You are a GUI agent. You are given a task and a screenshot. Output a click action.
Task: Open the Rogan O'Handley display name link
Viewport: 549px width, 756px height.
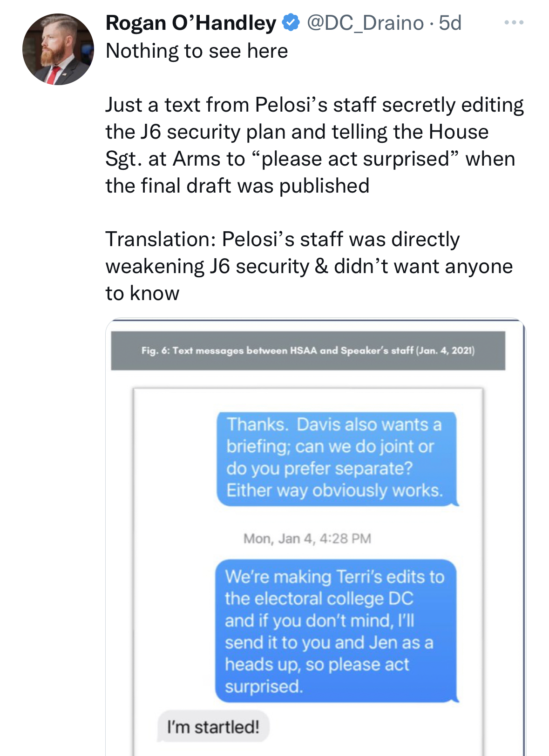coord(191,23)
